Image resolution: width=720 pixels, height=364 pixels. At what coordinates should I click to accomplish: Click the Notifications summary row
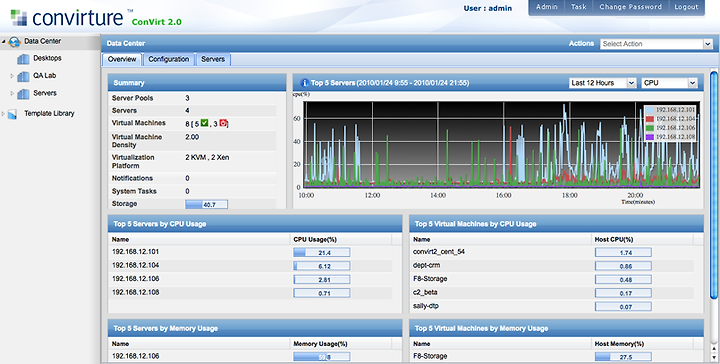(193, 179)
